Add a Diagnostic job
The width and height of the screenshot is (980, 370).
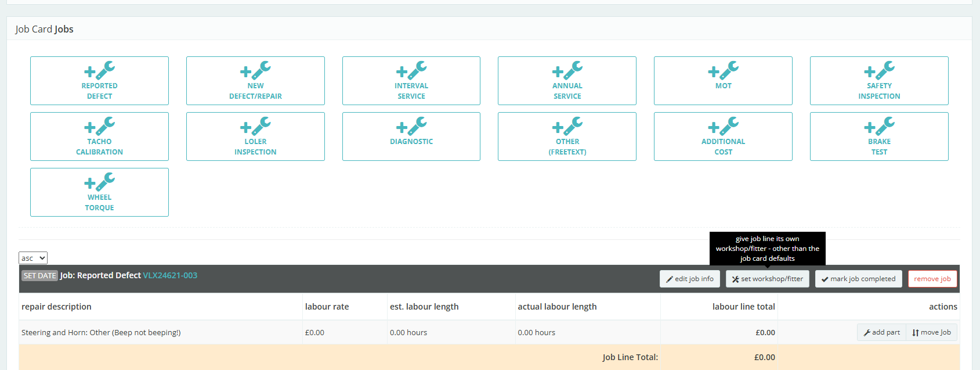tap(411, 136)
